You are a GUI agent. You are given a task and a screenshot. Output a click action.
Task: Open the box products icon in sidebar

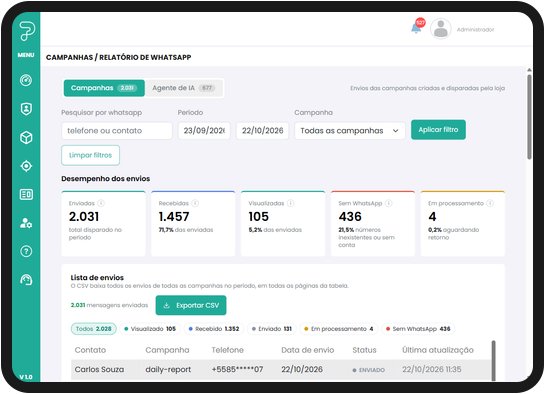(26, 138)
